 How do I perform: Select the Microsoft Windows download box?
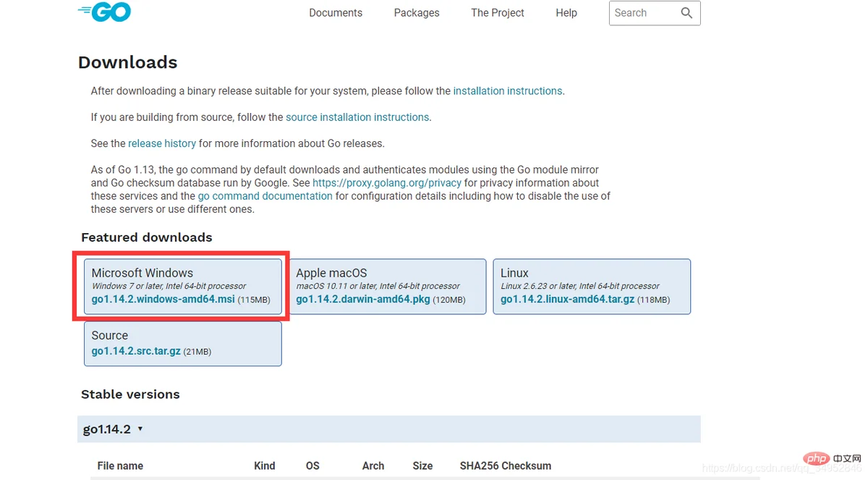click(183, 287)
